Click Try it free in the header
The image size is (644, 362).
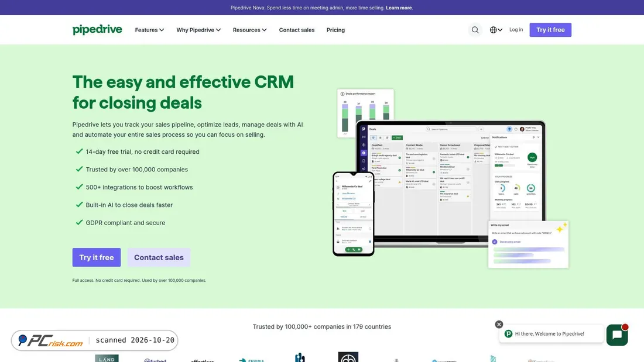[550, 30]
